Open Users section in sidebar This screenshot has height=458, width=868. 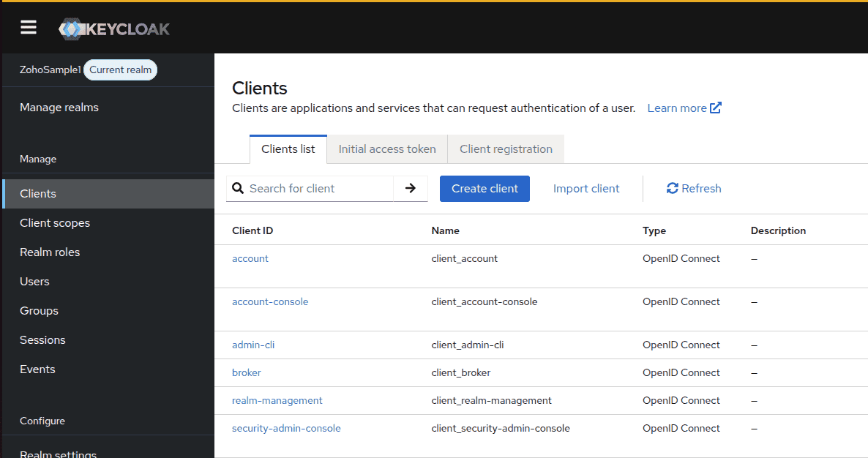[x=34, y=282]
